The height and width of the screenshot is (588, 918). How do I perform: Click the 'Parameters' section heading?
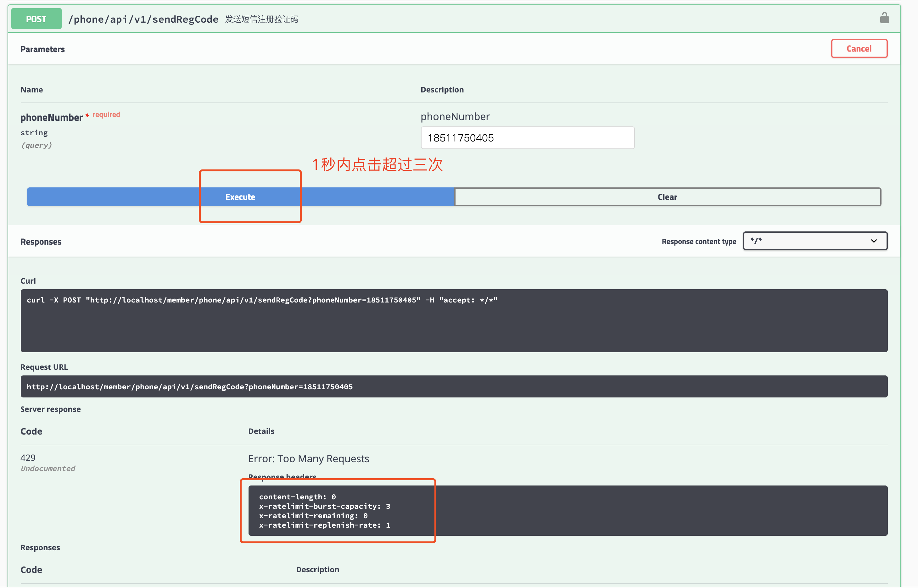click(42, 49)
